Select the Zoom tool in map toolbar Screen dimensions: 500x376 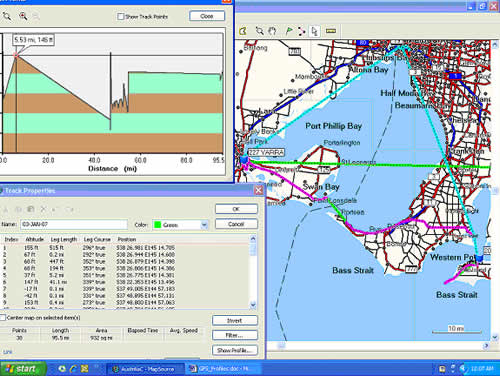[x=259, y=31]
